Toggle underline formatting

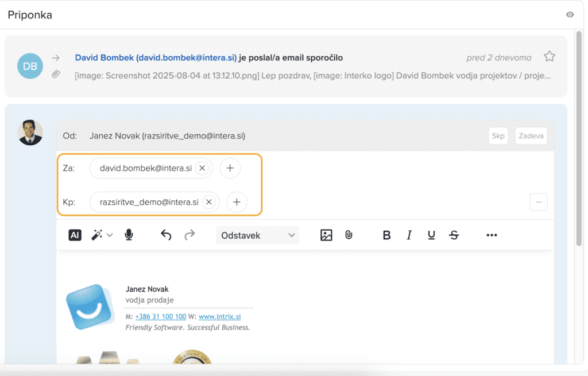[431, 235]
